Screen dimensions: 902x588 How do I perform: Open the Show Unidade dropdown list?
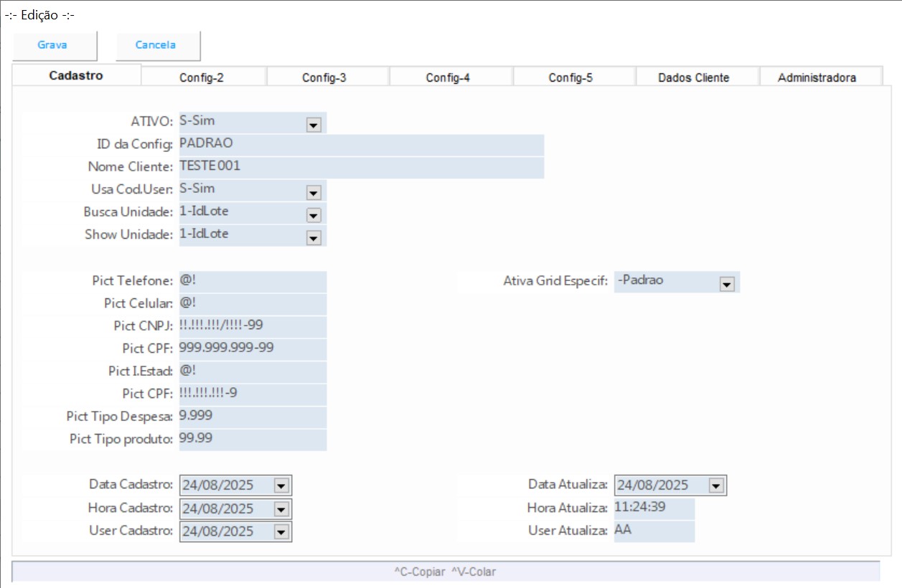313,237
